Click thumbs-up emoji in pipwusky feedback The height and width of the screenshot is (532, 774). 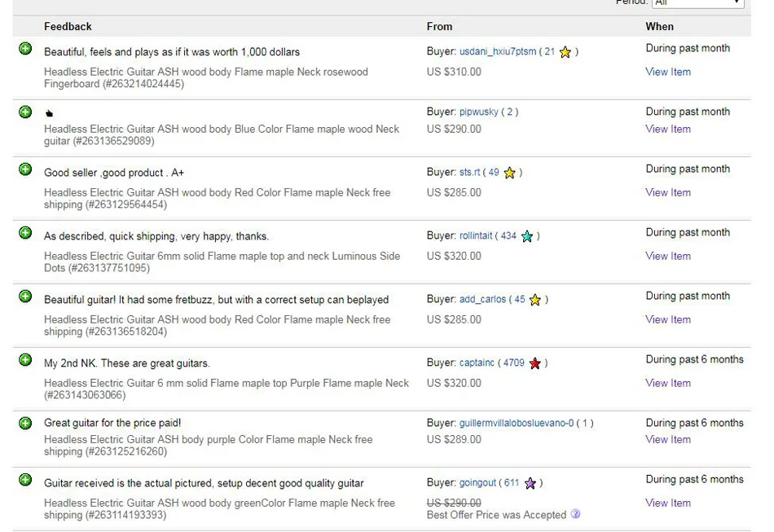(x=49, y=113)
